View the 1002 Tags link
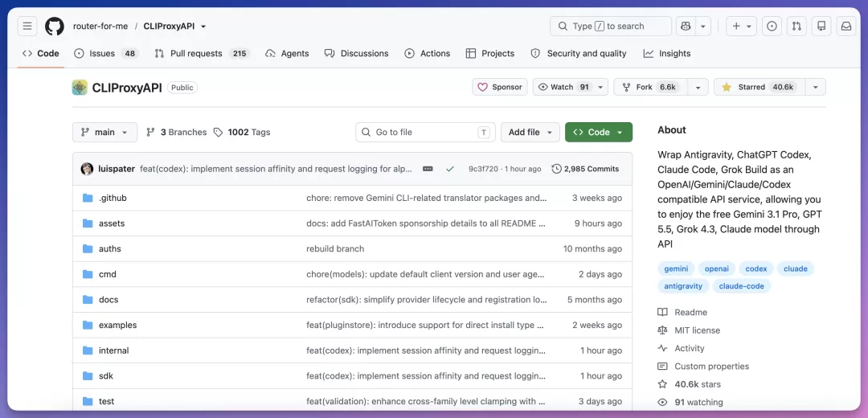Image resolution: width=868 pixels, height=418 pixels. click(242, 133)
